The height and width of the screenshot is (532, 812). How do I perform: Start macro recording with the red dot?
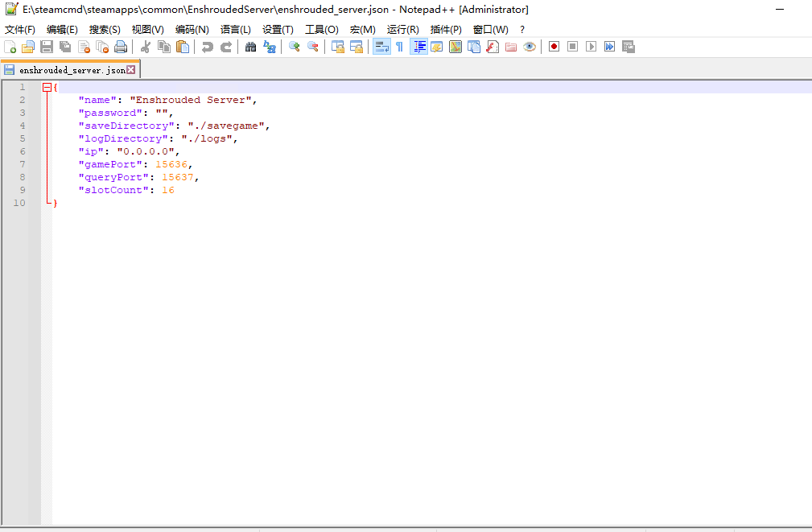554,47
